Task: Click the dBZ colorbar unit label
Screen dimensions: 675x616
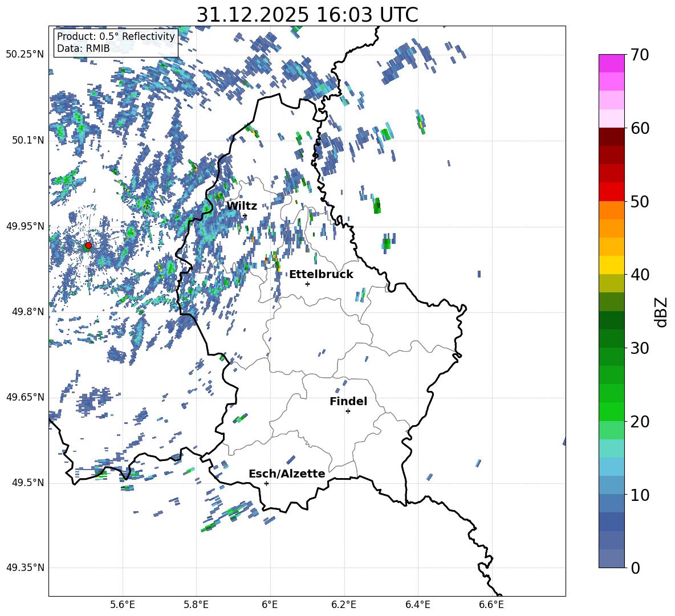Action: pyautogui.click(x=661, y=312)
